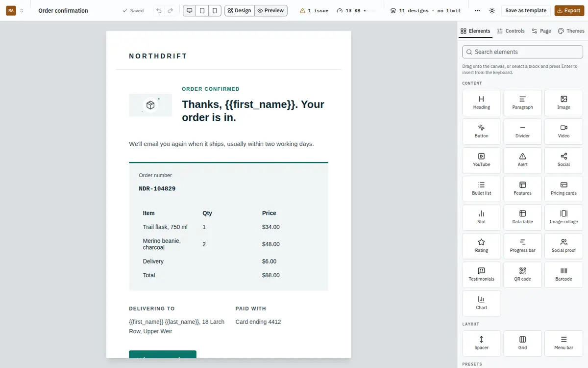Select the Testimonials element
This screenshot has height=368, width=588.
482,275
